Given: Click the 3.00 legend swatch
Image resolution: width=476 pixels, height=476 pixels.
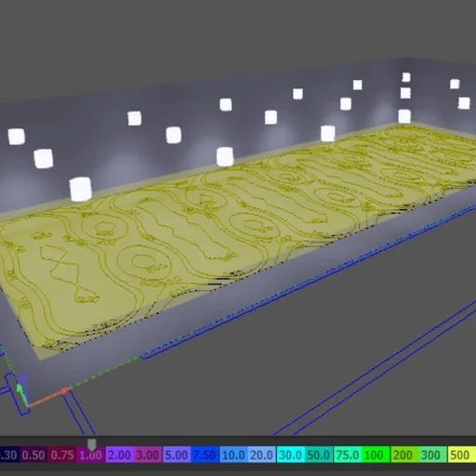Looking at the screenshot, I should click(x=148, y=455).
